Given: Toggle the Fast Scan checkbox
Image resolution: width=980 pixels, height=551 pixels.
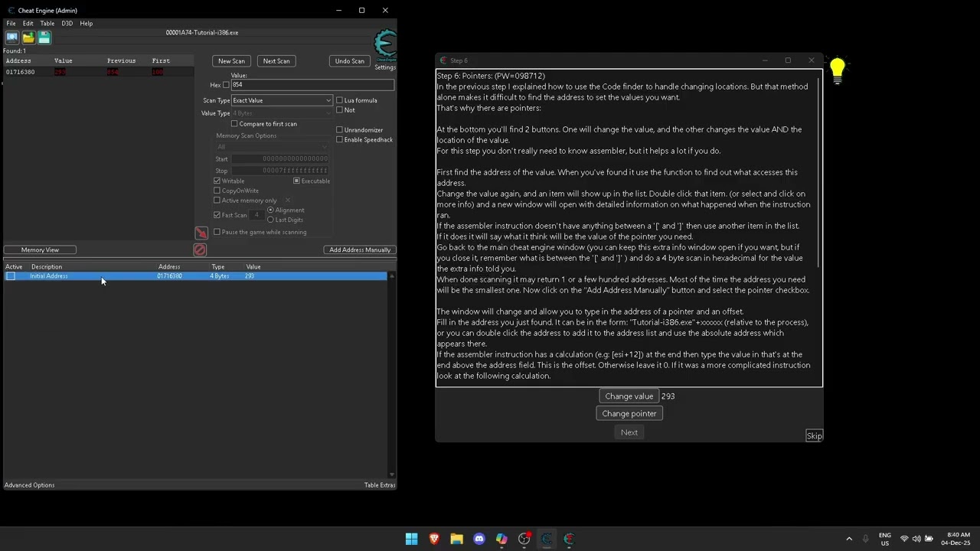Looking at the screenshot, I should (x=217, y=215).
